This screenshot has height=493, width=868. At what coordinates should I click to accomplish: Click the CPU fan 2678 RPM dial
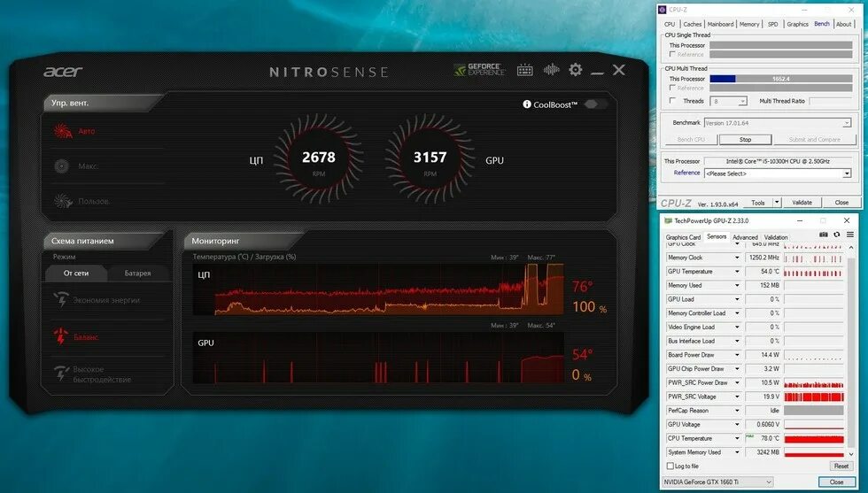pos(318,159)
